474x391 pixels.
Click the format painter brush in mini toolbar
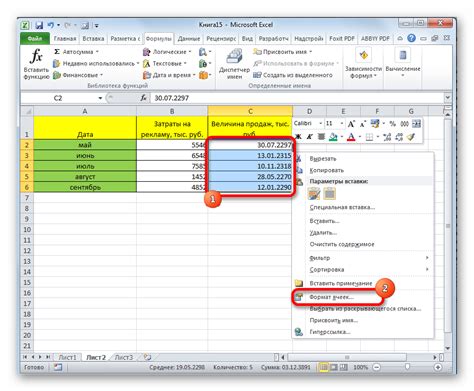click(x=411, y=137)
